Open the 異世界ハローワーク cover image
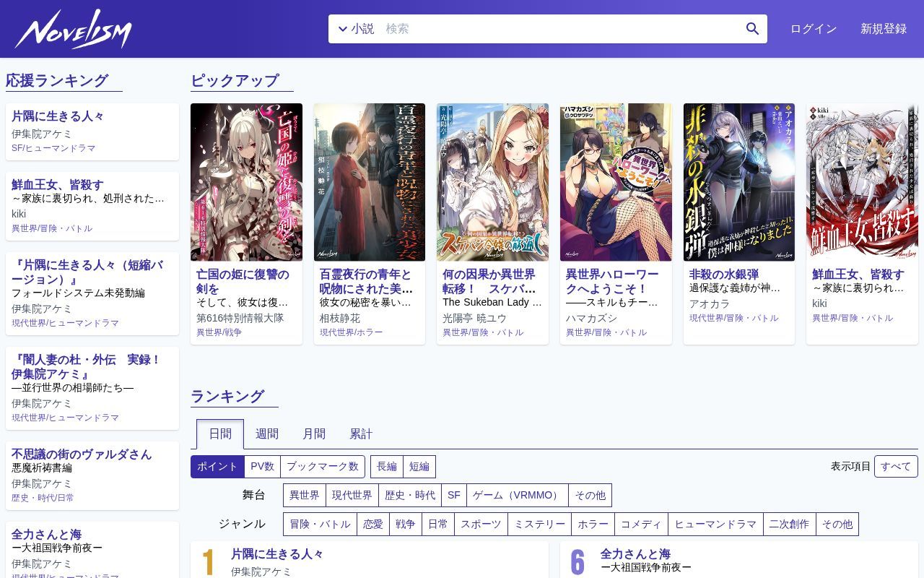 point(616,182)
